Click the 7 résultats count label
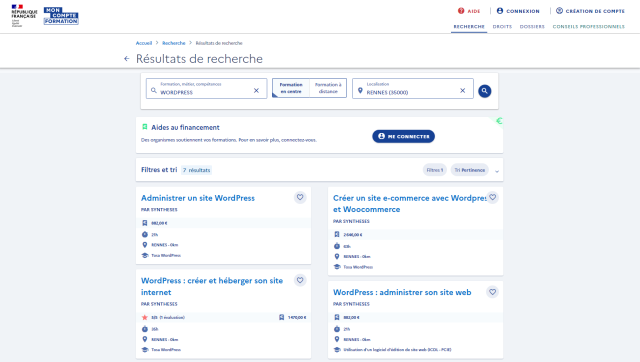This screenshot has height=362, width=640. (196, 170)
